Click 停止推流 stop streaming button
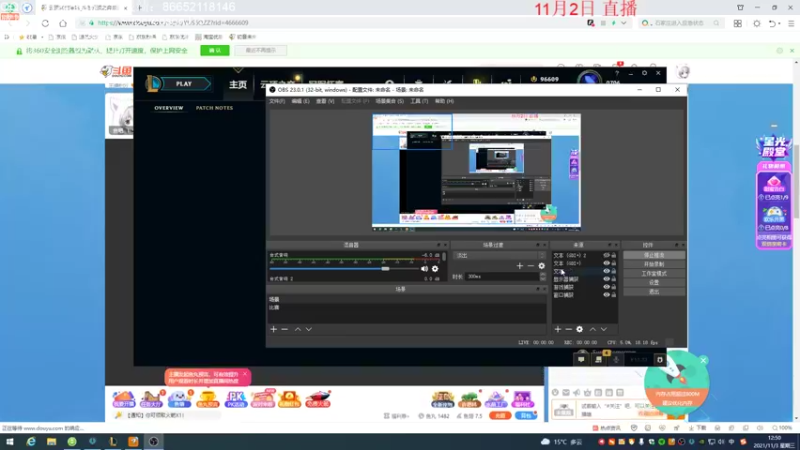Screen dimensions: 800x450 654,255
